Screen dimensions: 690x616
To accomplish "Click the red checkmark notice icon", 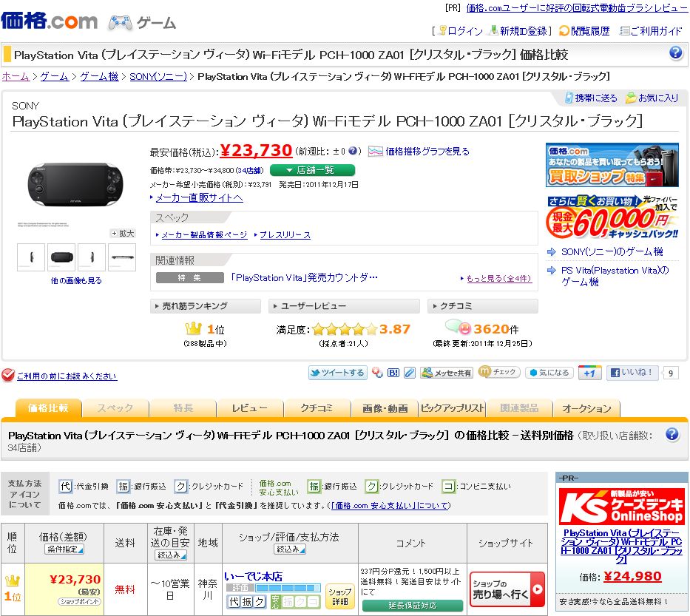I will [8, 375].
